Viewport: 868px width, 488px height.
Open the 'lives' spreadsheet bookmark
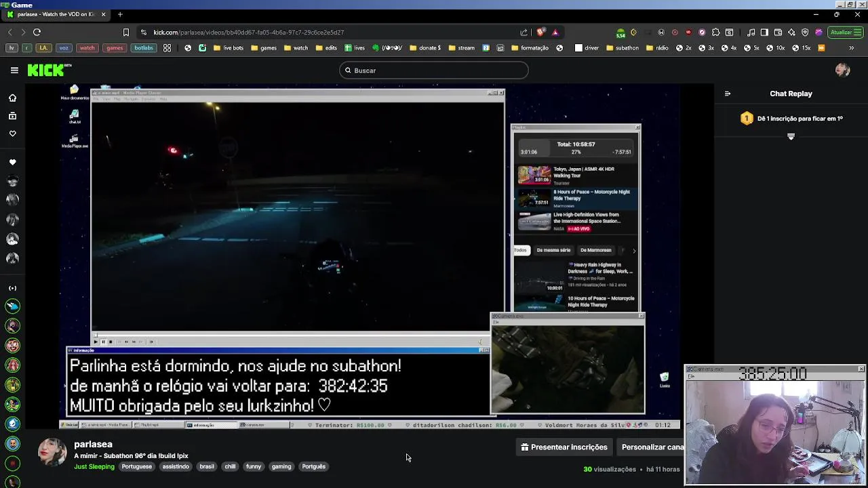coord(354,48)
